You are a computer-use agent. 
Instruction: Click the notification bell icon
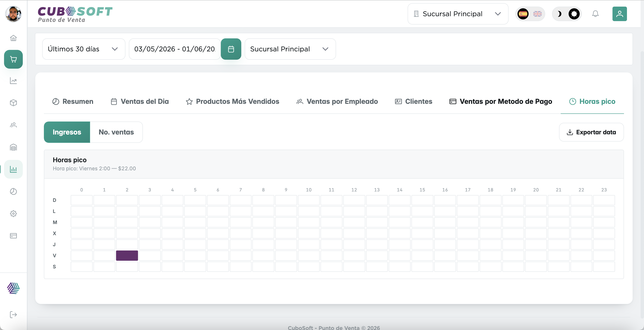pos(595,14)
